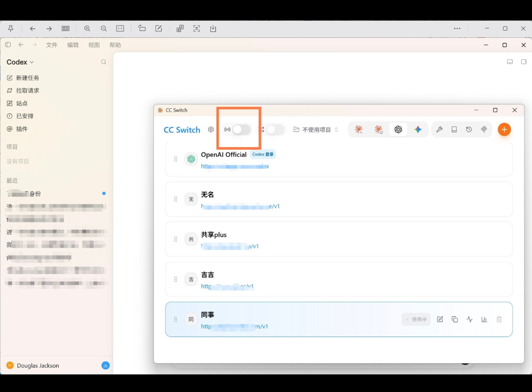Start a 新建任务 new task
532x392 pixels.
(x=23, y=78)
